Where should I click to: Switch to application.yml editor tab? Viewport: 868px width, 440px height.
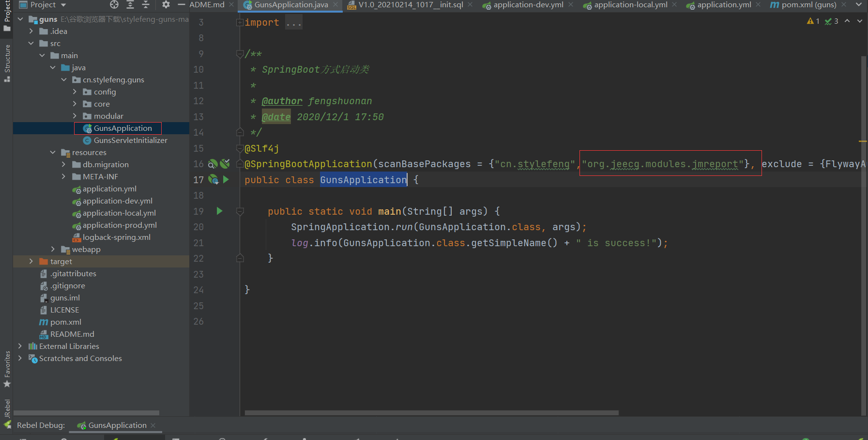click(724, 5)
